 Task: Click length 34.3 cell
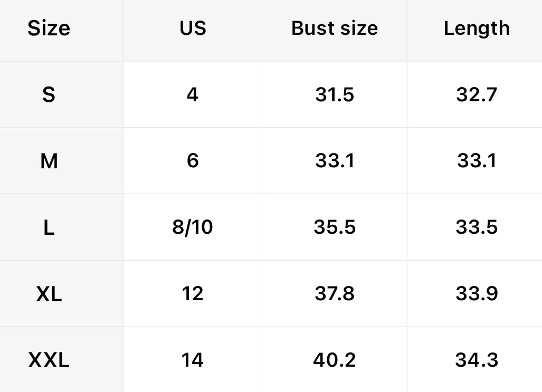tap(477, 360)
